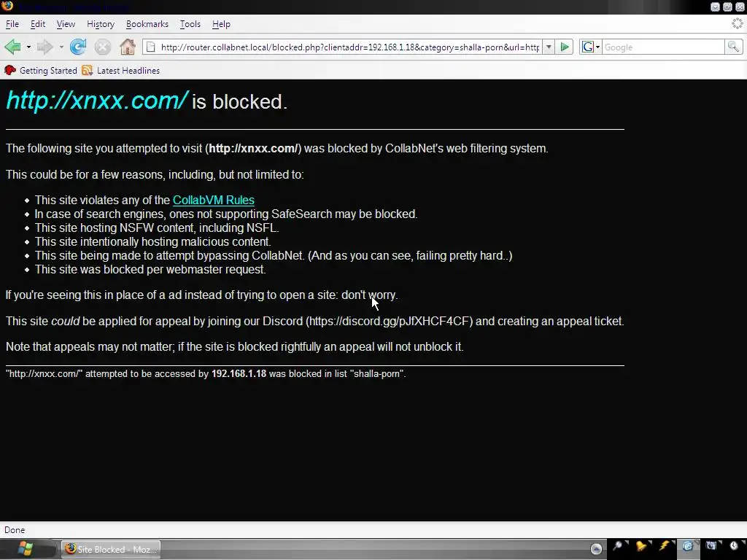
Task: Reload the current page
Action: click(77, 47)
